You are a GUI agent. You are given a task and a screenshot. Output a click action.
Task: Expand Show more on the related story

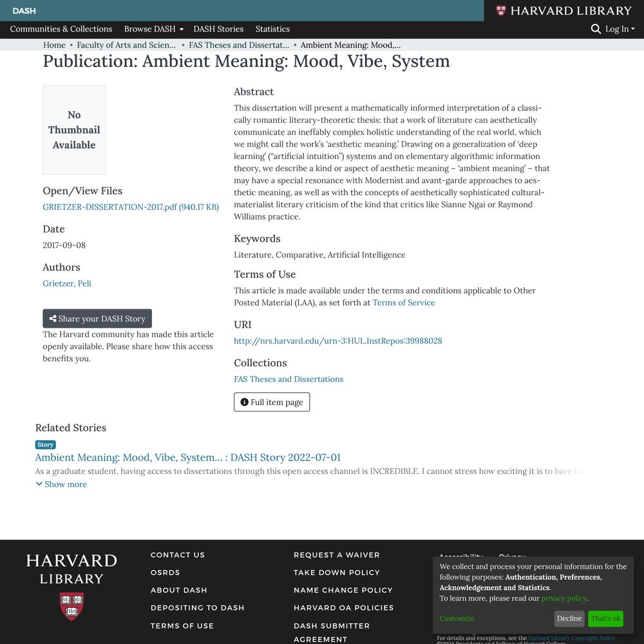61,484
